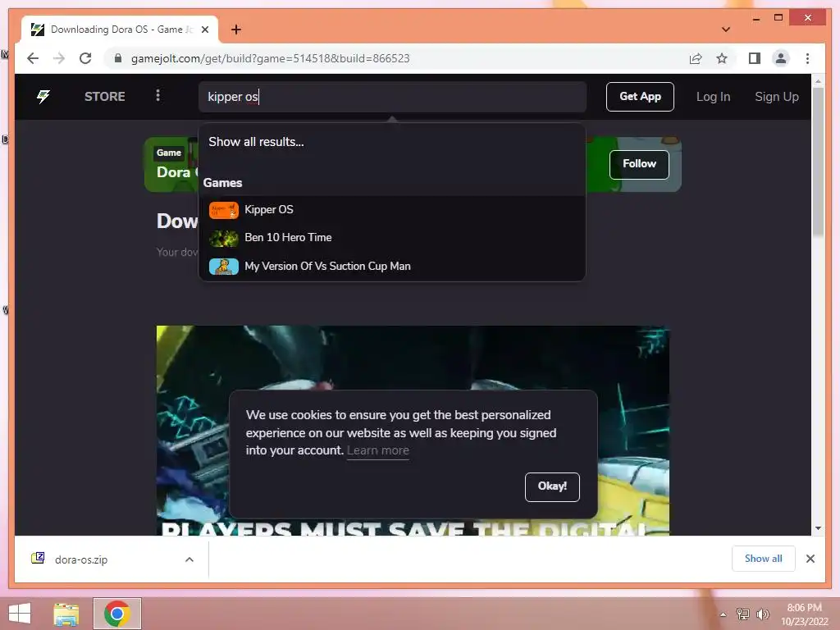View site security lock info

pyautogui.click(x=118, y=58)
